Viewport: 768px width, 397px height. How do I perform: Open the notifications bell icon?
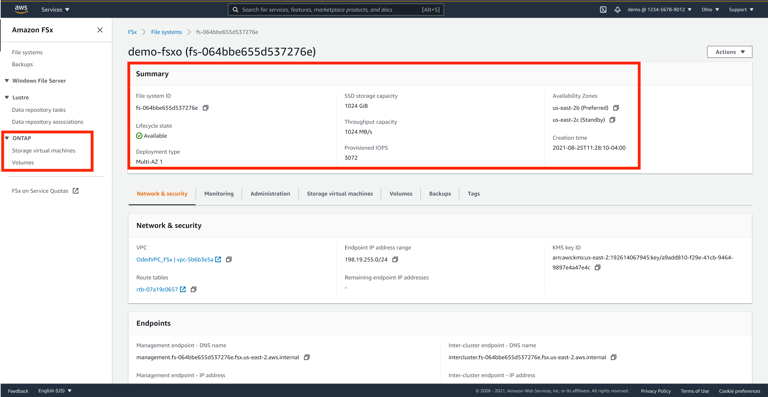(617, 9)
